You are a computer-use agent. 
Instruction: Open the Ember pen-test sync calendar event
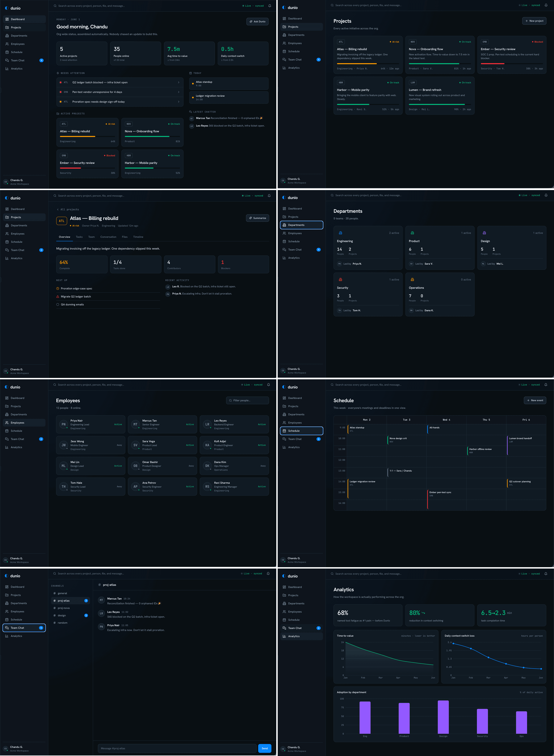tap(446, 499)
